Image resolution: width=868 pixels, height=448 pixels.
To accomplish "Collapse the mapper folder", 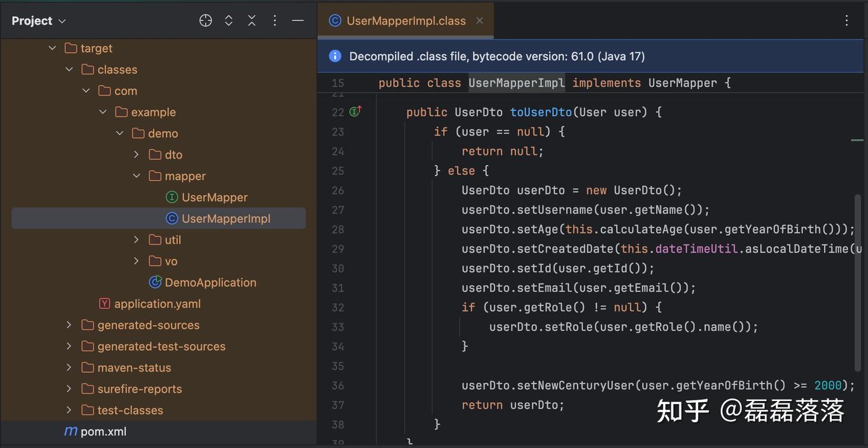I will click(x=137, y=176).
